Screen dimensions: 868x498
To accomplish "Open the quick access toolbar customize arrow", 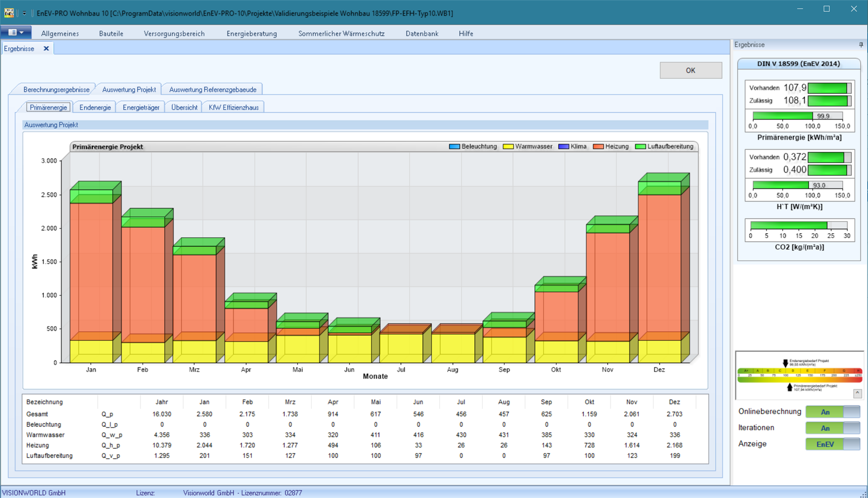I will [x=24, y=13].
